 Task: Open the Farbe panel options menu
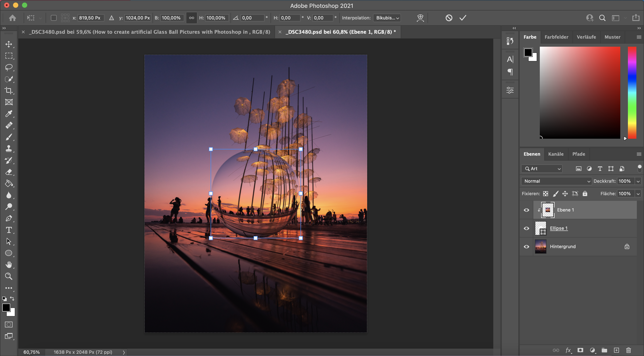click(639, 37)
